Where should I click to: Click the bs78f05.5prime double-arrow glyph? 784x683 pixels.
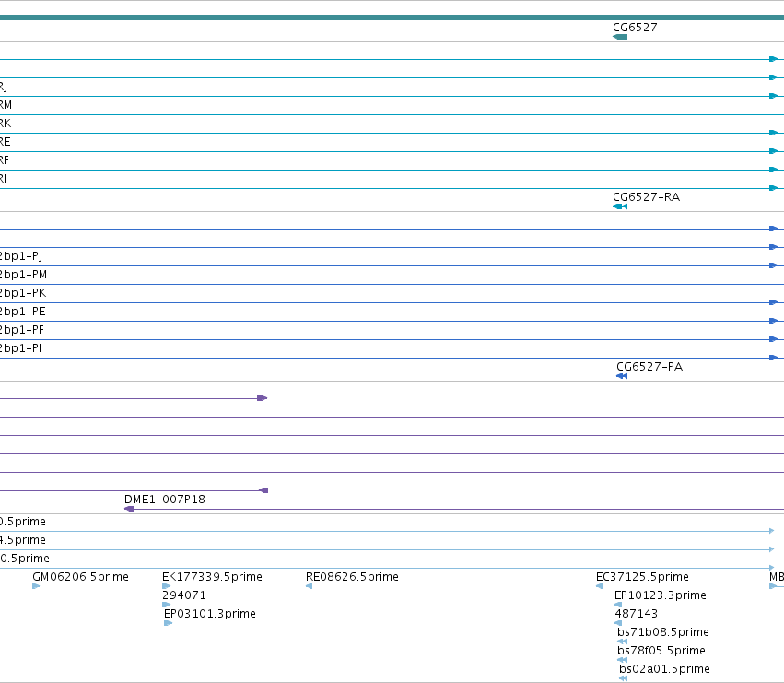pyautogui.click(x=623, y=660)
